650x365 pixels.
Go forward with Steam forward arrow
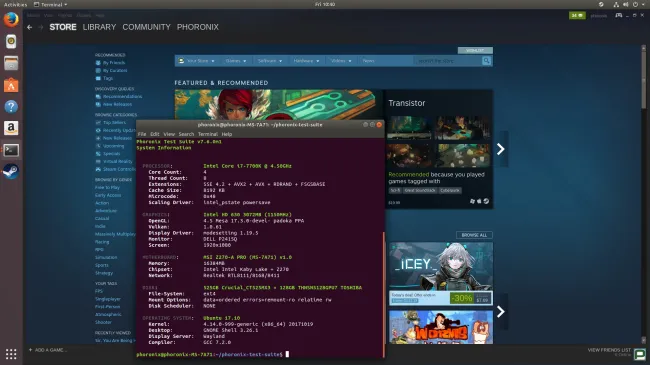[x=41, y=27]
